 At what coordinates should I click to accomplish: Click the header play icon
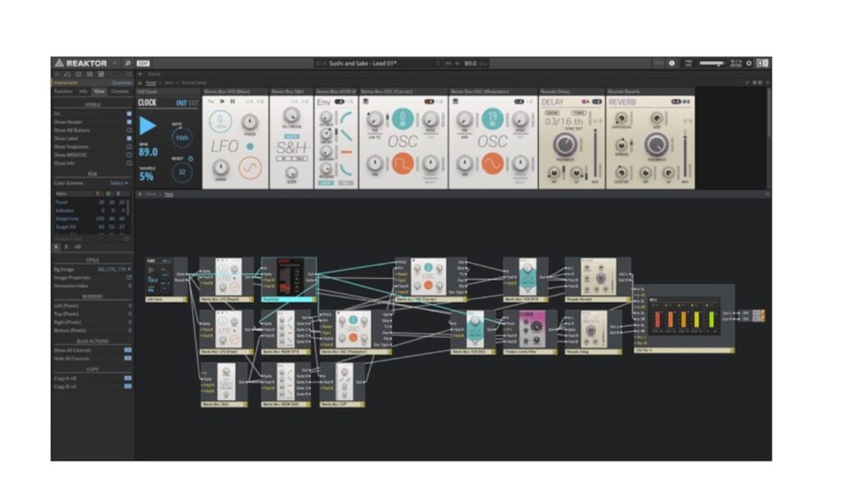tap(457, 63)
